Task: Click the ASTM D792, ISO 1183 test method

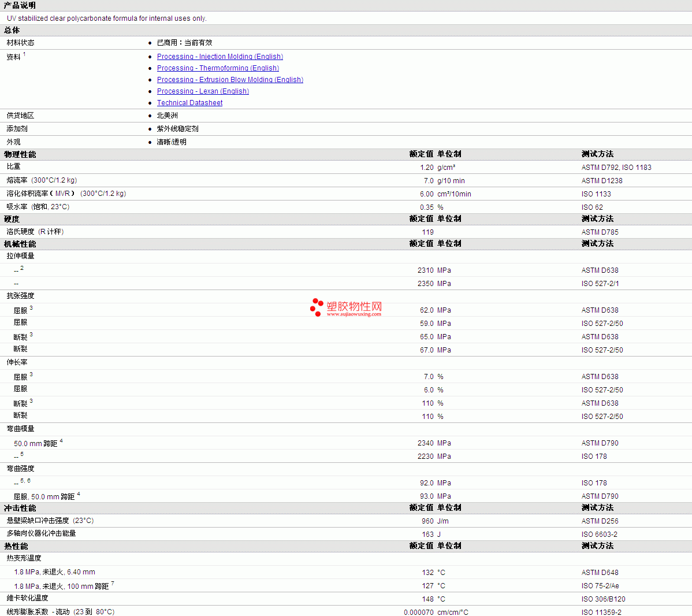Action: tap(616, 168)
